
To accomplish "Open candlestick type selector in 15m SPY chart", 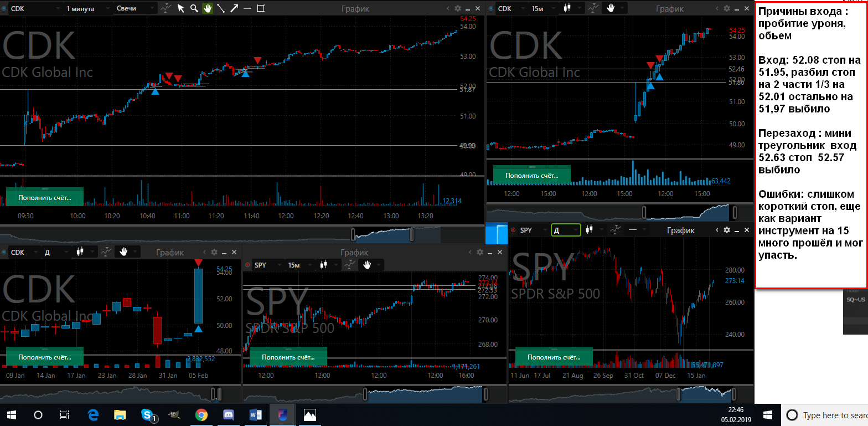I will (328, 265).
